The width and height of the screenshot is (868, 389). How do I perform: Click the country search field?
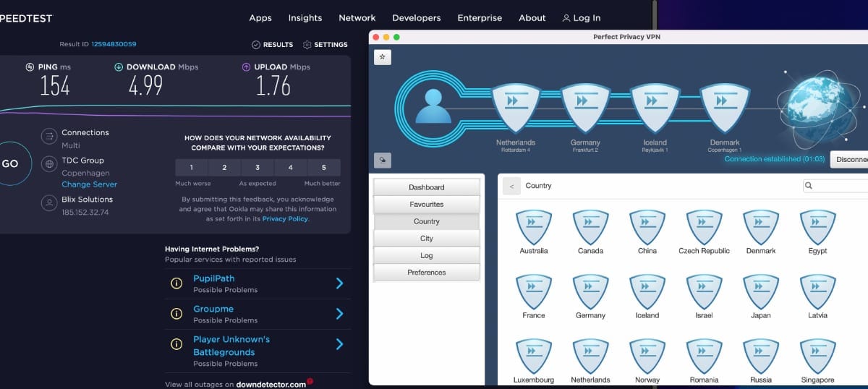tap(835, 186)
